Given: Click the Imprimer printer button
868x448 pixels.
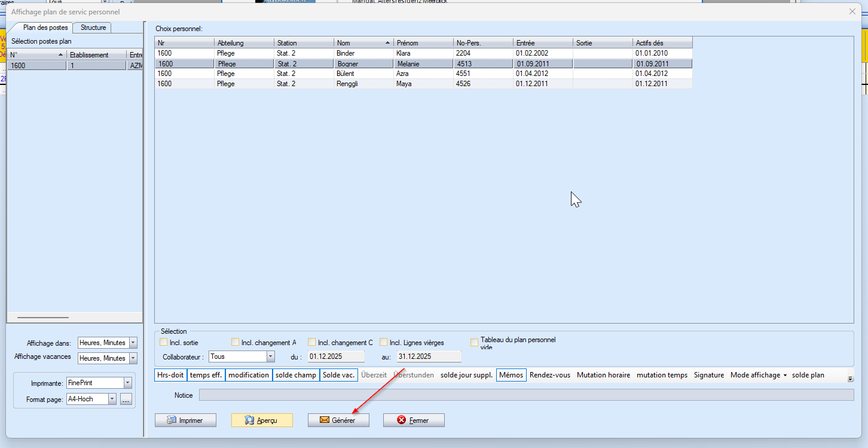Looking at the screenshot, I should (x=185, y=420).
